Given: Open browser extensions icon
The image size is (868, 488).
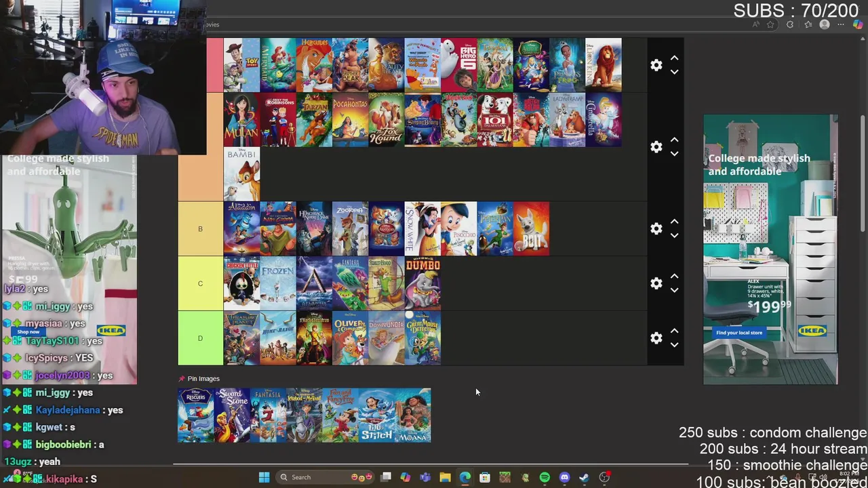Looking at the screenshot, I should [x=790, y=24].
